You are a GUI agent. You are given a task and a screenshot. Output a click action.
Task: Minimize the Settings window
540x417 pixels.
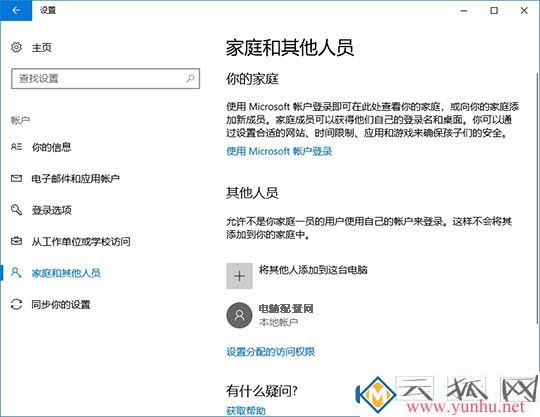click(464, 11)
